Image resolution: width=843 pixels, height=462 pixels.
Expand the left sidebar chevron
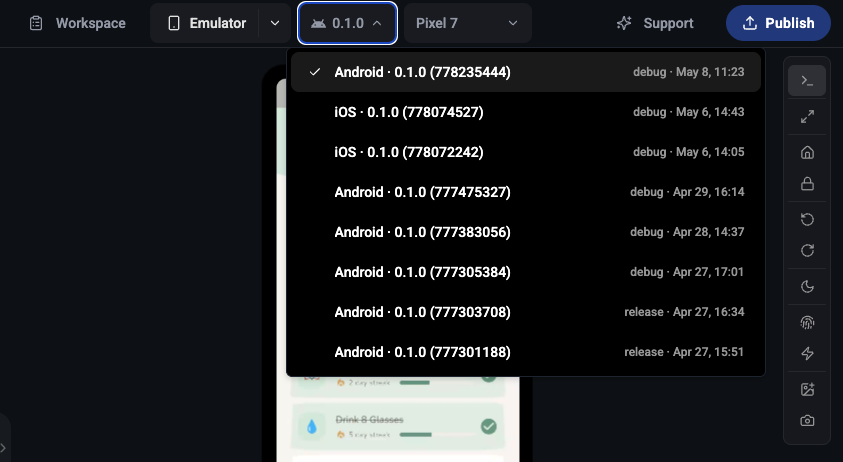coord(3,447)
